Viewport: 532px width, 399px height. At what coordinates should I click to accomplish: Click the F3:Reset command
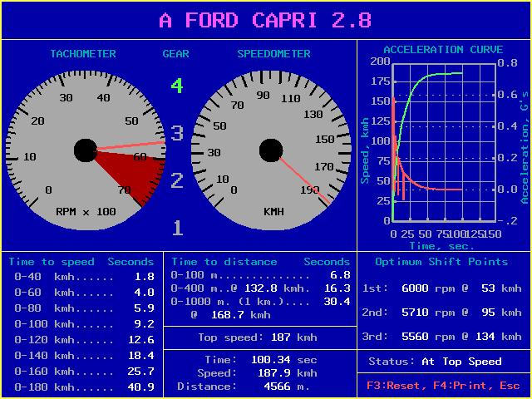coord(395,386)
